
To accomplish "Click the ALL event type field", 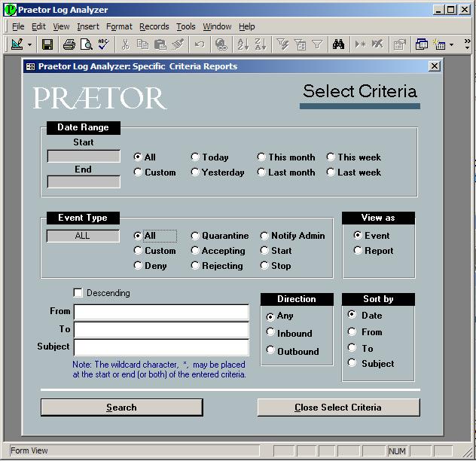I will click(83, 236).
